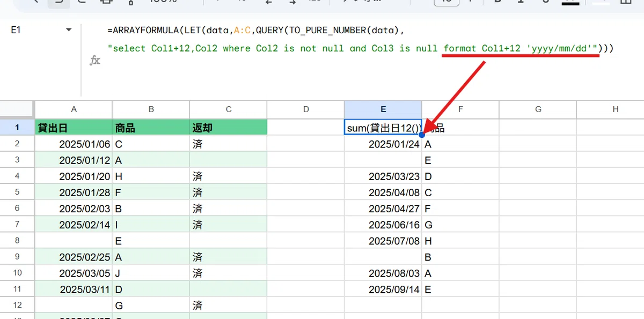Select cell B7 containing I

point(151,225)
